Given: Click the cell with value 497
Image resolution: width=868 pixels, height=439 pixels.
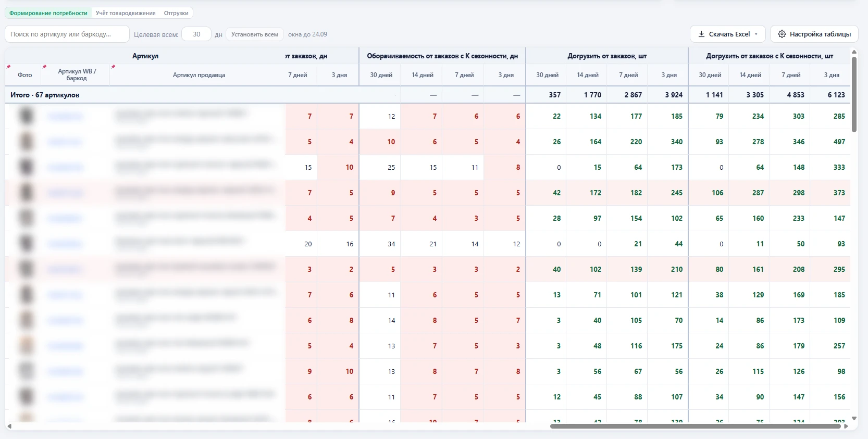Looking at the screenshot, I should click(x=830, y=142).
